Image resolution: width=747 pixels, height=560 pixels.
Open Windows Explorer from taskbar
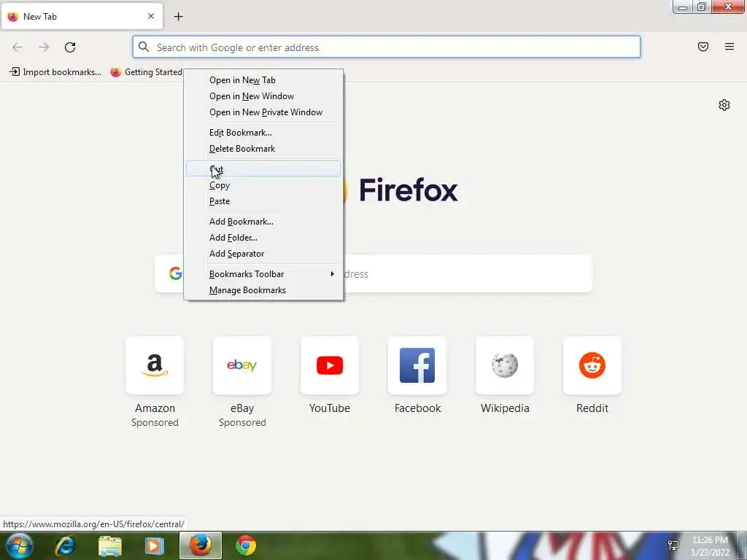110,545
